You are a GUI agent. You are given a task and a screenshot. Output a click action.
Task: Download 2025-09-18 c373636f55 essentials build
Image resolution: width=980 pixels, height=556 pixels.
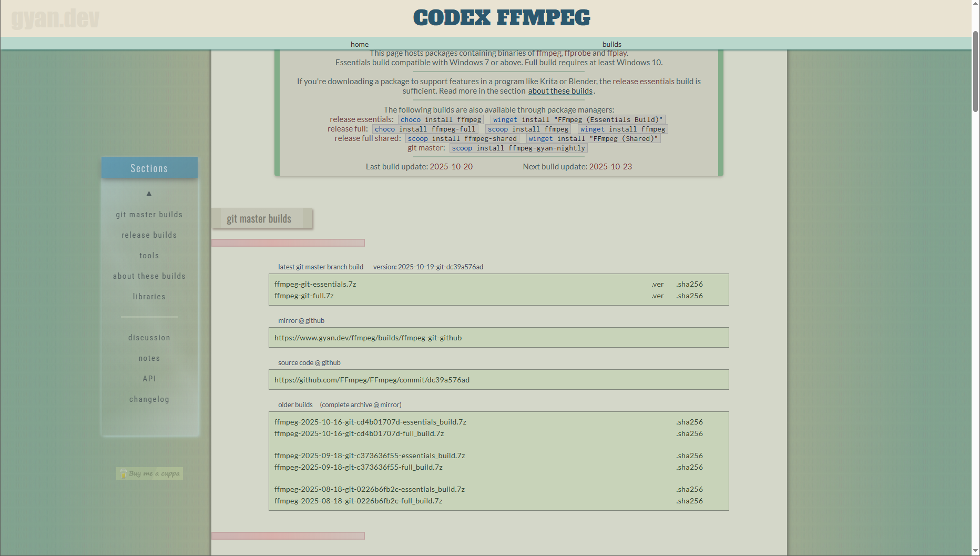click(x=370, y=456)
